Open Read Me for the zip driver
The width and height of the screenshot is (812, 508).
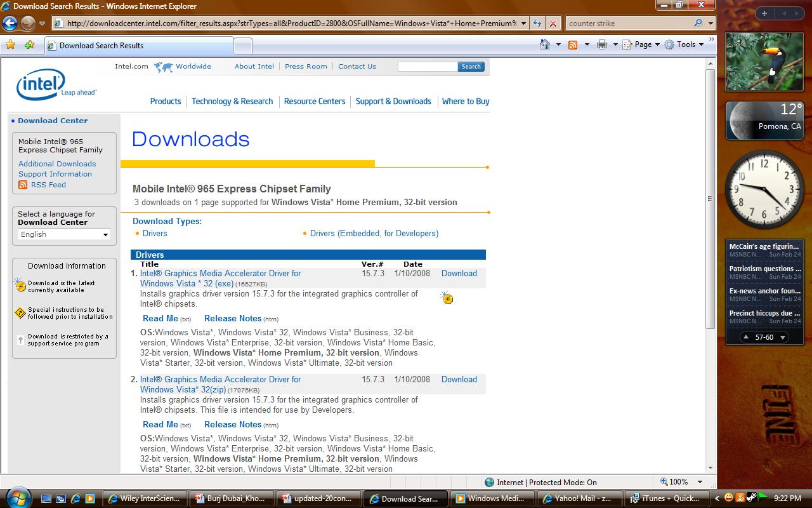[160, 424]
